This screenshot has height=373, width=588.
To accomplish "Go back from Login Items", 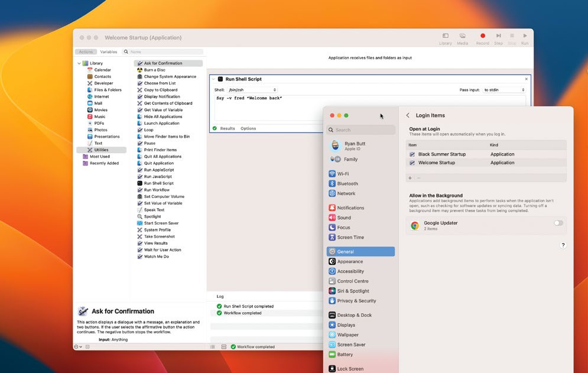I will point(408,116).
